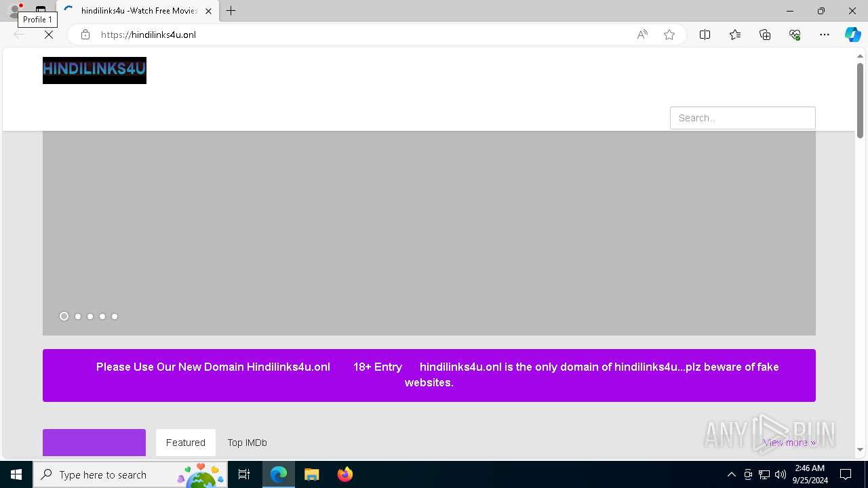Open the notification center
The image size is (868, 488).
pos(846,474)
